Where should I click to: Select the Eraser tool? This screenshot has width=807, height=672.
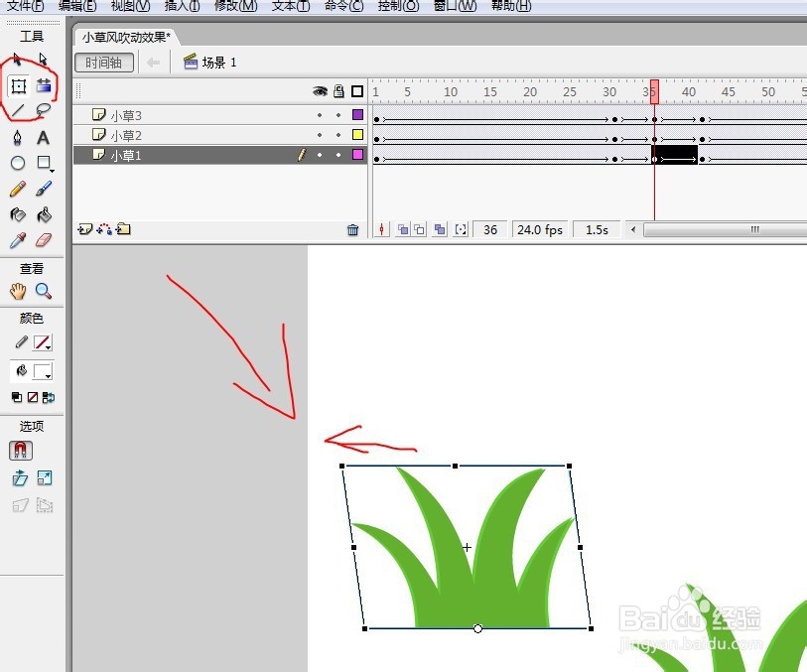pyautogui.click(x=44, y=240)
